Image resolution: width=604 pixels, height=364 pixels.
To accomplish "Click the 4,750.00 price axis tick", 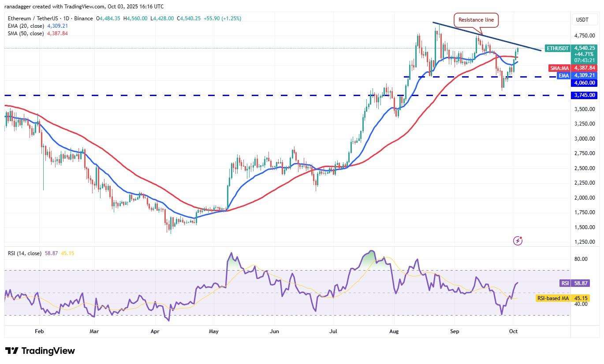I will click(x=584, y=36).
